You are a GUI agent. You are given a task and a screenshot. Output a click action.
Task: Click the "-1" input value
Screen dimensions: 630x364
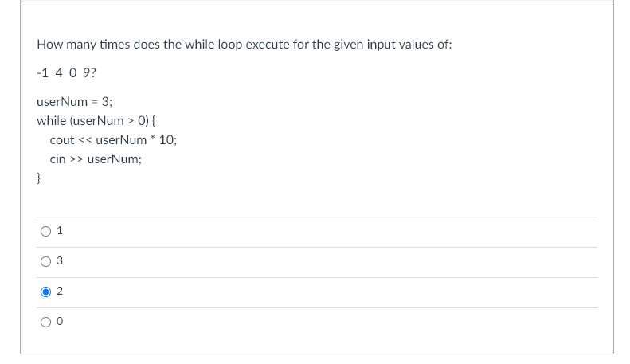pos(42,73)
